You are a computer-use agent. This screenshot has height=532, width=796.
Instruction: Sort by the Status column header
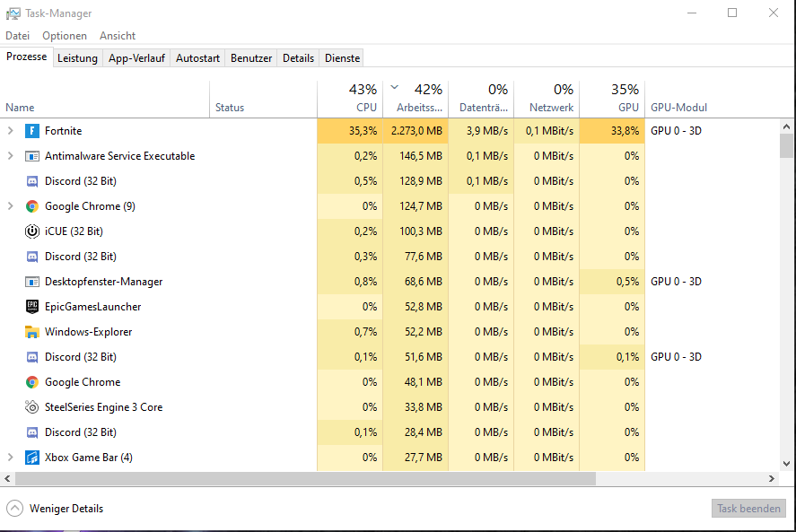coord(264,100)
